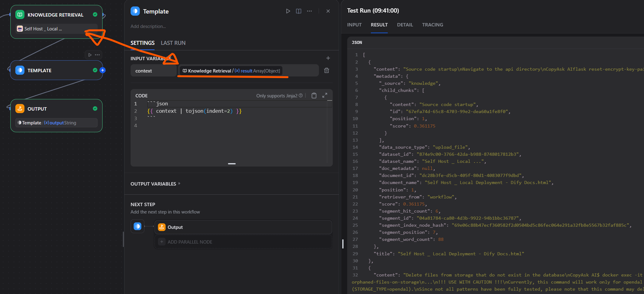Screen dimensions: 644x294
Task: Delete the context input variable
Action: 327,71
